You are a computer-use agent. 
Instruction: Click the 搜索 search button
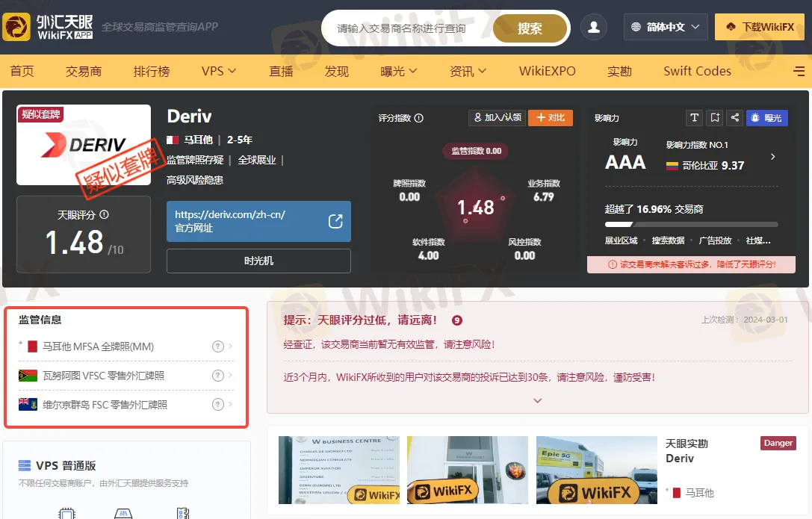(530, 28)
